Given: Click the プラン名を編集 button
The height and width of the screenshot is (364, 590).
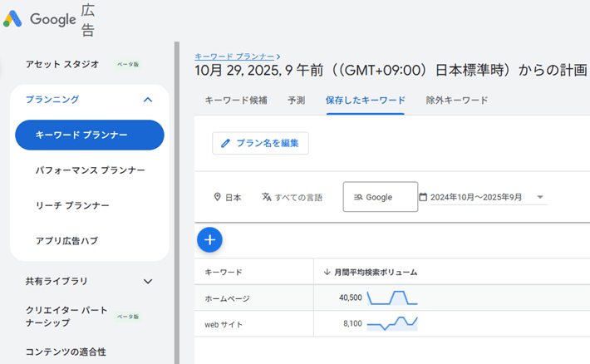Looking at the screenshot, I should [x=260, y=143].
